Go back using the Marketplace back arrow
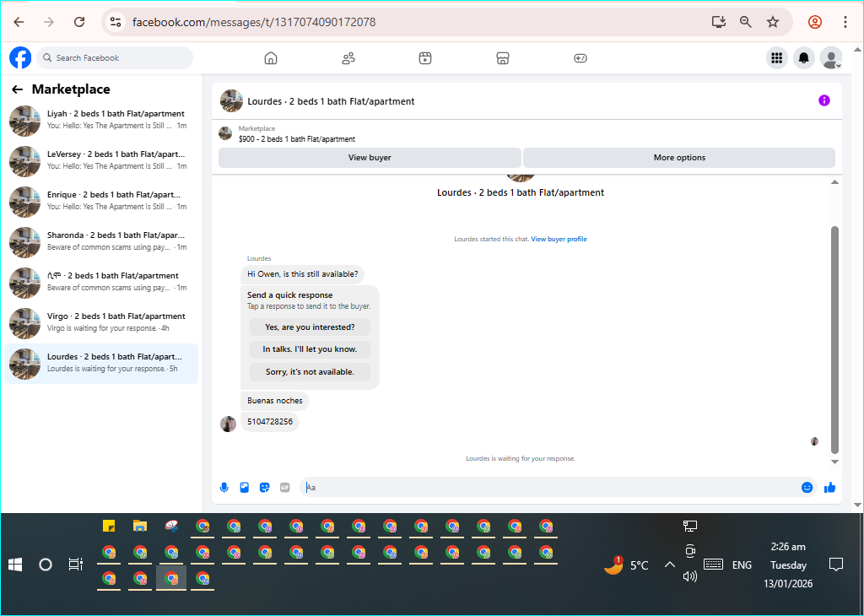The width and height of the screenshot is (864, 616). click(x=18, y=89)
